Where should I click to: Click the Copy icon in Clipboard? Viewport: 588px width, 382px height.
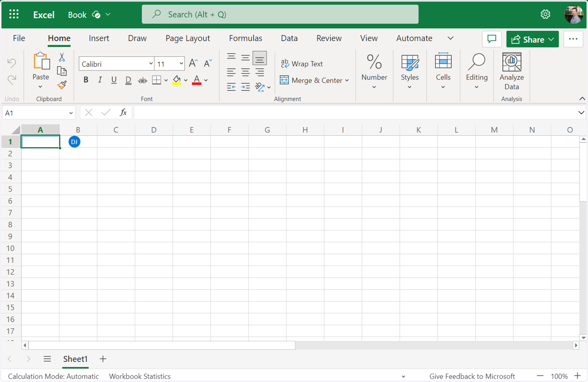pos(62,71)
